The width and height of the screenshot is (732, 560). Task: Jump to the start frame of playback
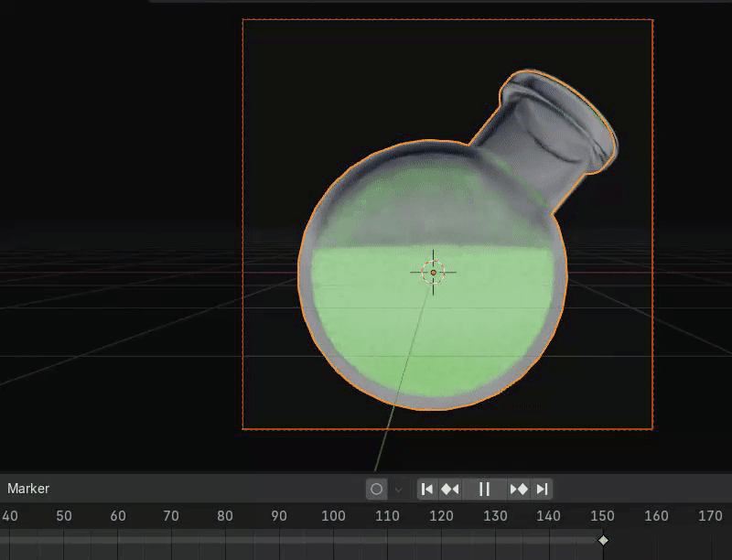pos(427,489)
